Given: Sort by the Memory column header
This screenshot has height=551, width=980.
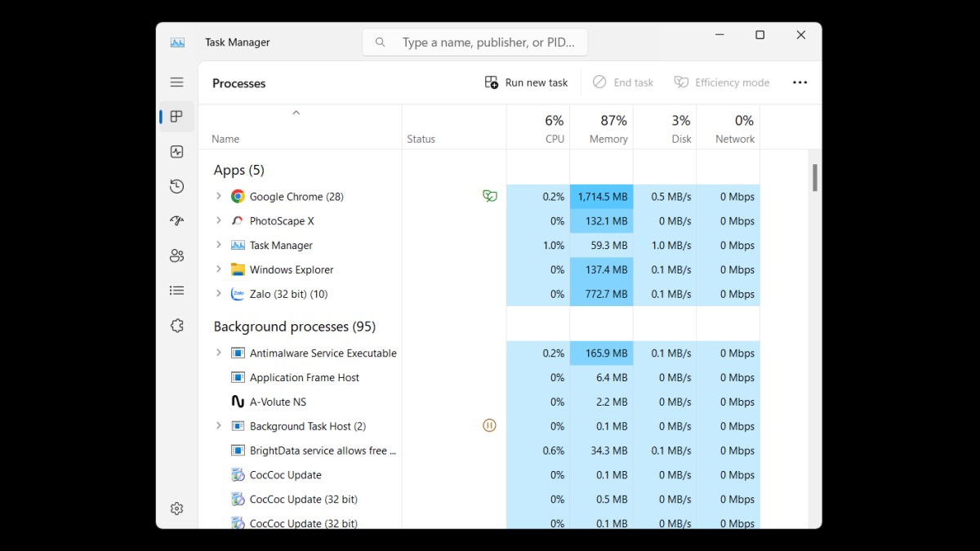Looking at the screenshot, I should (601, 127).
